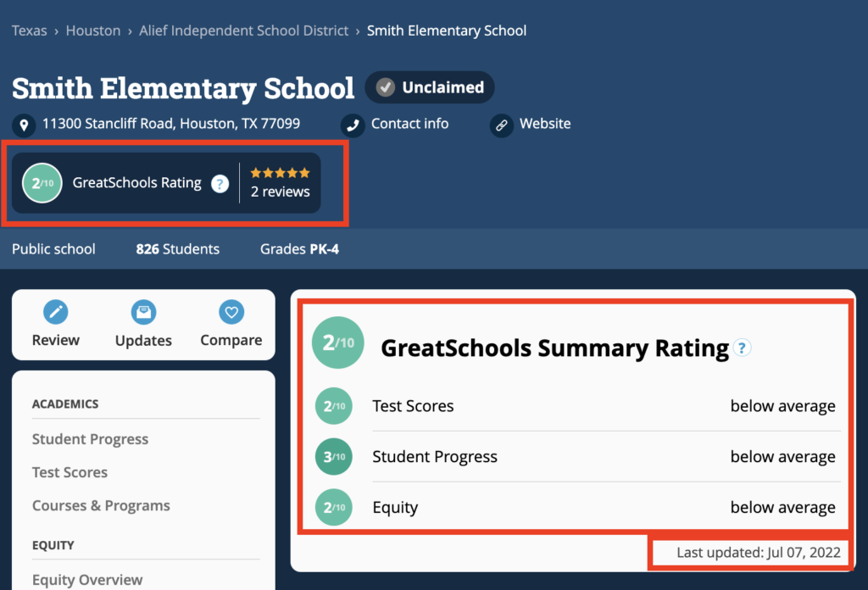Open the 2 reviews link
Viewport: 868px width, 590px height.
tap(280, 192)
